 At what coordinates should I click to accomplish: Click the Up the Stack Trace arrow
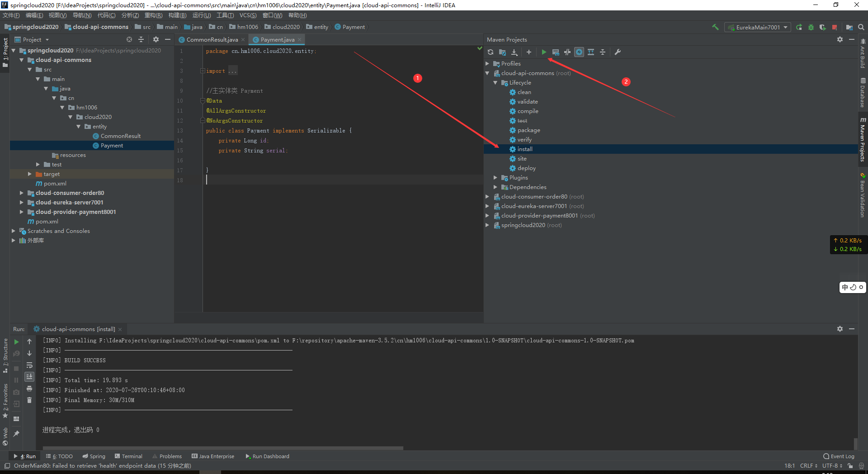[x=29, y=341]
